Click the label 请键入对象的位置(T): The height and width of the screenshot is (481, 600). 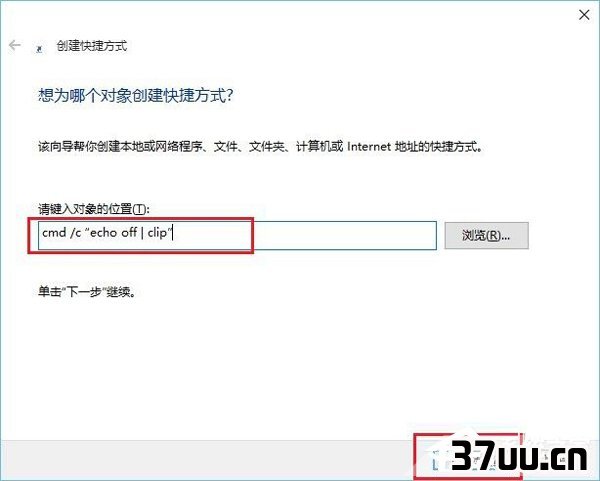(x=94, y=209)
